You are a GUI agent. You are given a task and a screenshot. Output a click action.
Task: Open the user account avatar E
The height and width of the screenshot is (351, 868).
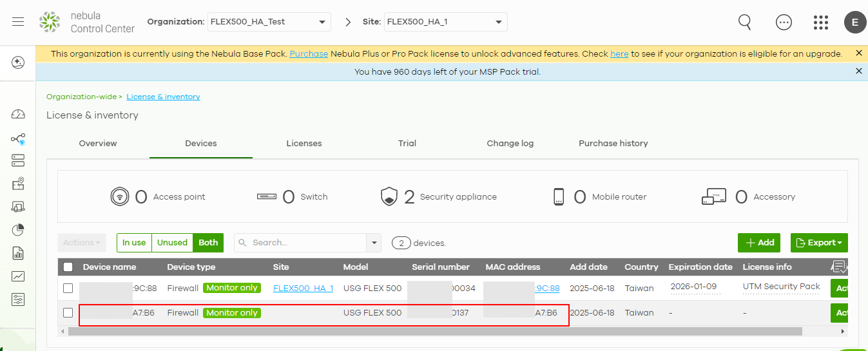pyautogui.click(x=855, y=22)
